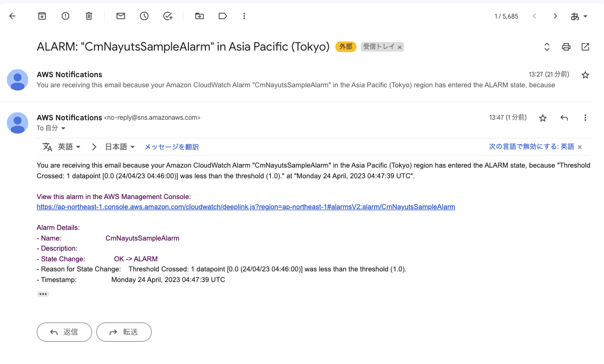Image resolution: width=604 pixels, height=364 pixels.
Task: Archive this email
Action: (x=42, y=16)
